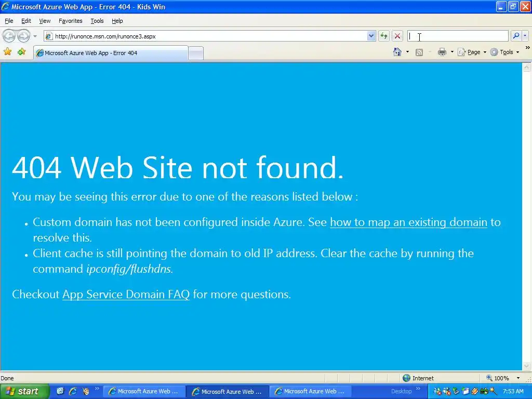Expand the zoom level dropdown arrow

coord(518,378)
